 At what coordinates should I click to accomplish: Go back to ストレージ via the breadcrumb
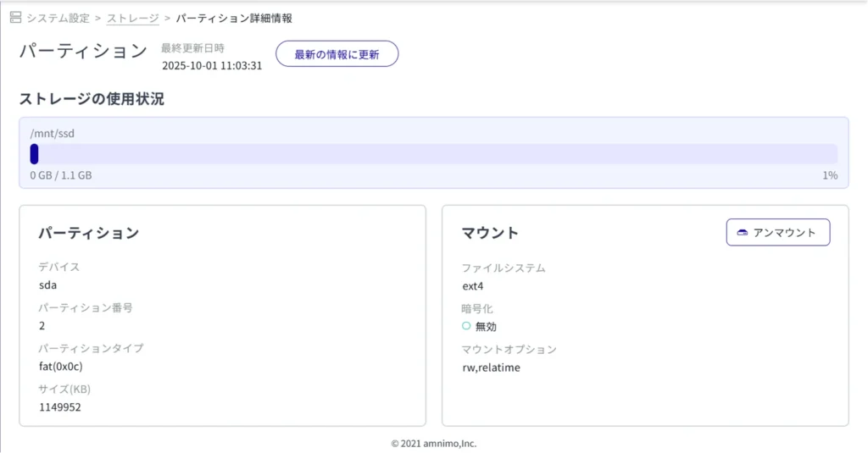point(132,18)
